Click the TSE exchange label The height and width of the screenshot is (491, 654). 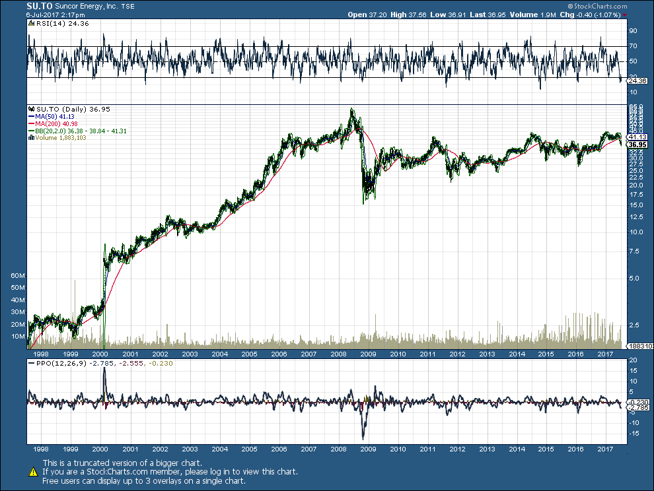(x=128, y=7)
